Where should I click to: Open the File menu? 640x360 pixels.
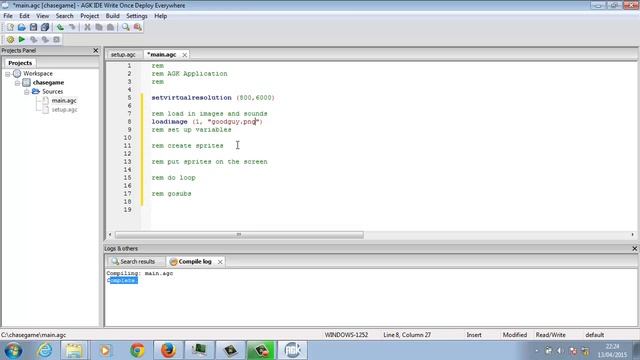tap(8, 16)
